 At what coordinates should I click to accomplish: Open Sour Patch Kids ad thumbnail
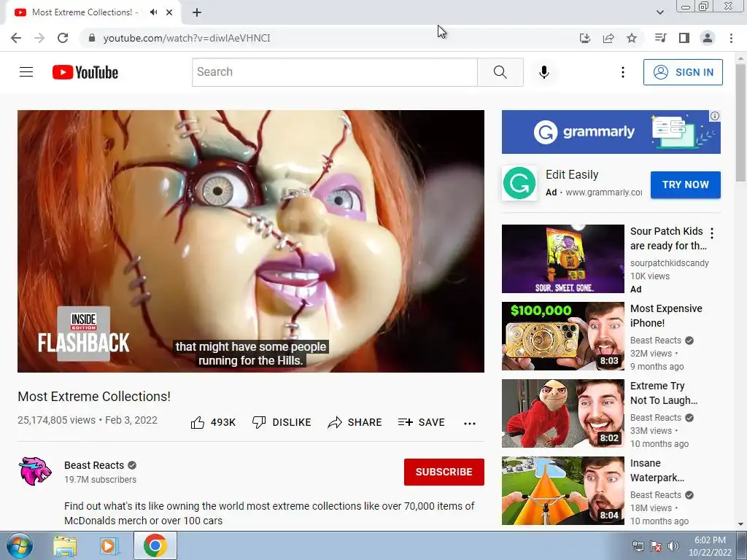click(x=562, y=259)
